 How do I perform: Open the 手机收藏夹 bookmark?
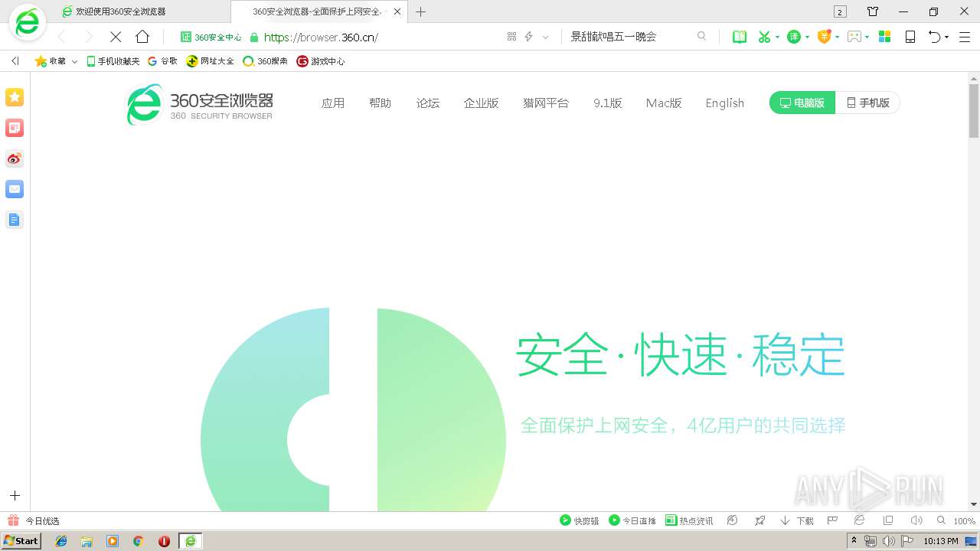[113, 61]
